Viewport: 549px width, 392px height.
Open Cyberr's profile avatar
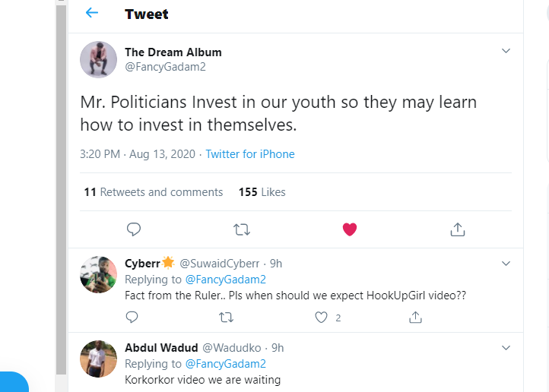pyautogui.click(x=99, y=275)
